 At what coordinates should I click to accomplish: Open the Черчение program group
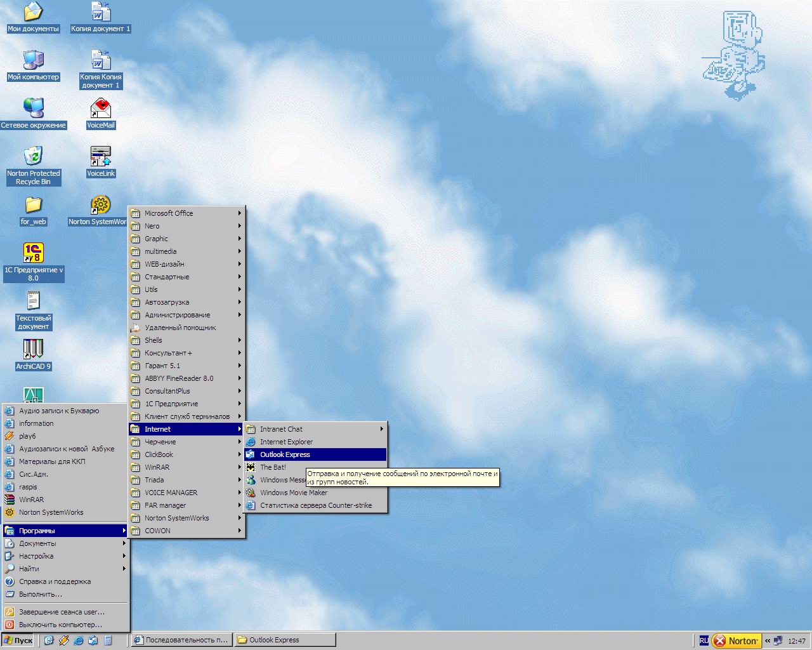click(187, 442)
